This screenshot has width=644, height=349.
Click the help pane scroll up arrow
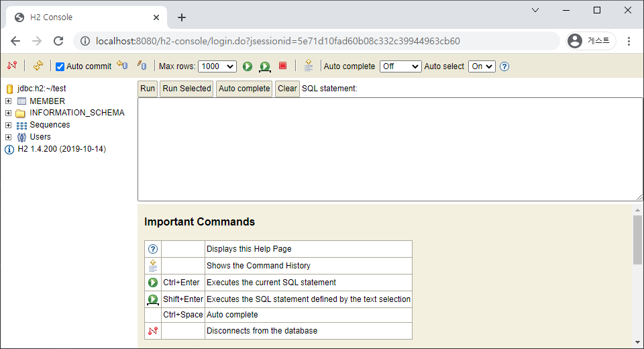tap(637, 210)
